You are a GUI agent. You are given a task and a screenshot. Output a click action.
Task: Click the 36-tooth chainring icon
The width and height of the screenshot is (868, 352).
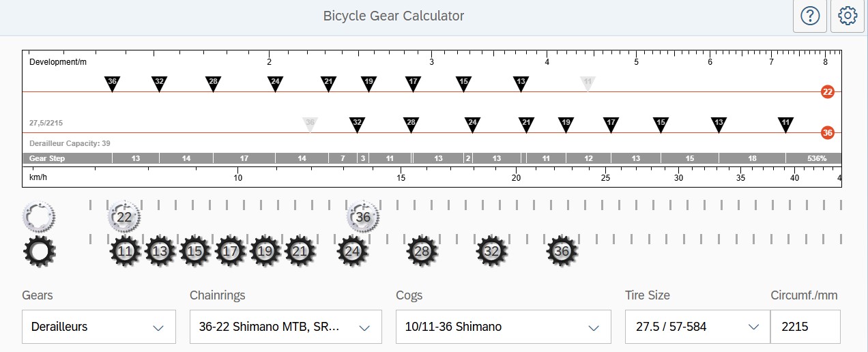363,217
